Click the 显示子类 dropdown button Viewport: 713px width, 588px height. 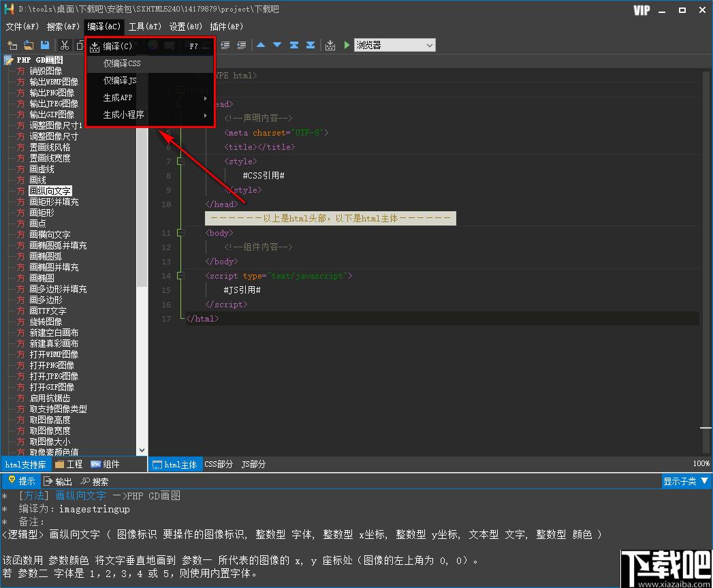click(686, 481)
